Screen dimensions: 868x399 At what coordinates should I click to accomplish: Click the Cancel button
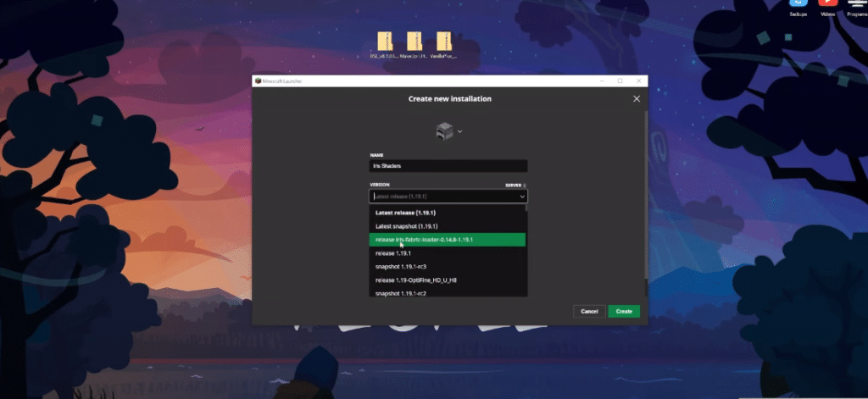point(589,311)
